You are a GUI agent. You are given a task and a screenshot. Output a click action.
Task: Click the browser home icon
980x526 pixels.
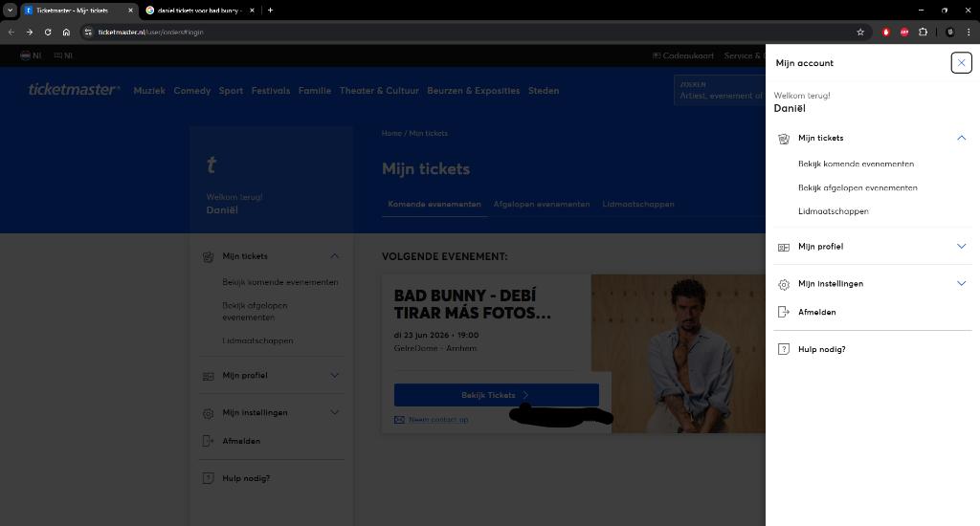(x=66, y=32)
